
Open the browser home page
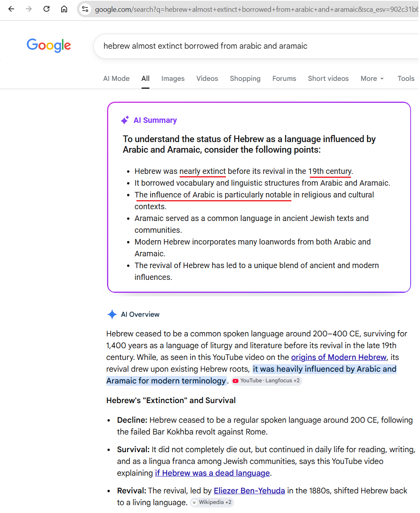pyautogui.click(x=64, y=9)
